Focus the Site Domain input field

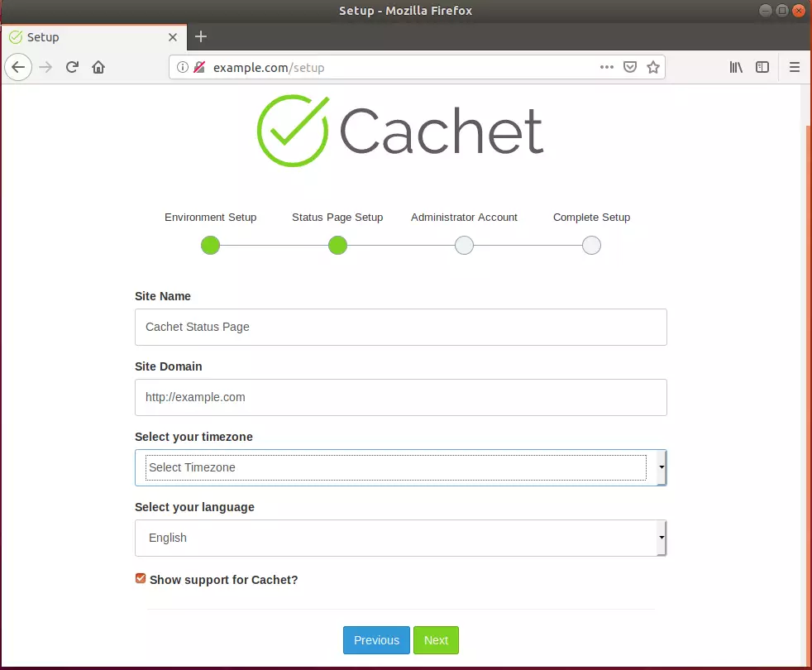click(x=401, y=397)
